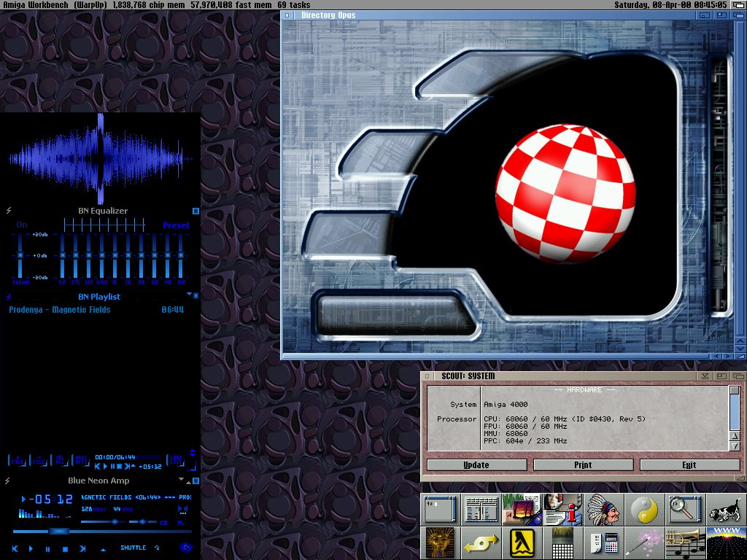
Task: Toggle the EQ button in Blue Neon Amp
Action: click(163, 522)
